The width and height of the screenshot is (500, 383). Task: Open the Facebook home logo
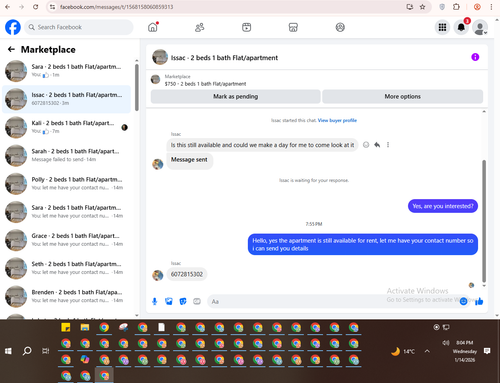pyautogui.click(x=13, y=27)
